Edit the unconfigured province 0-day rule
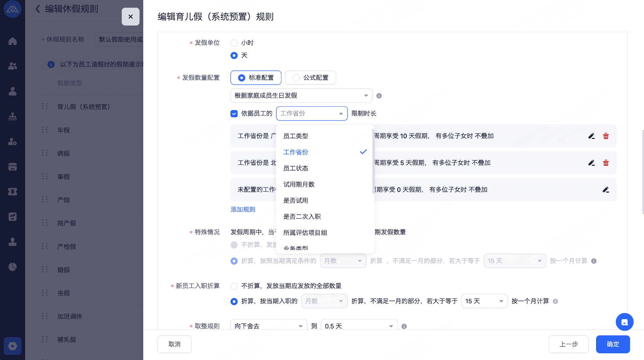Viewport: 644px width, 360px height. pos(606,190)
